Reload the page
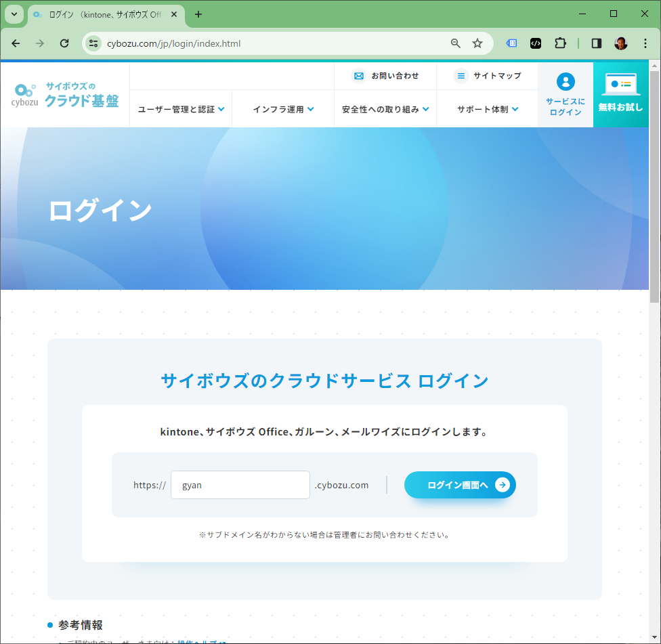The image size is (661, 644). coord(64,43)
